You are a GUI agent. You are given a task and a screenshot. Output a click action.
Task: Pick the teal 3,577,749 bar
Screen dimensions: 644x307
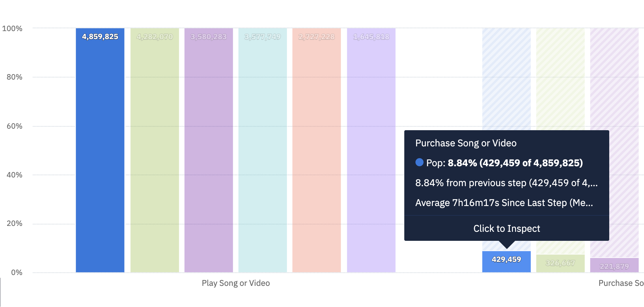(x=263, y=149)
